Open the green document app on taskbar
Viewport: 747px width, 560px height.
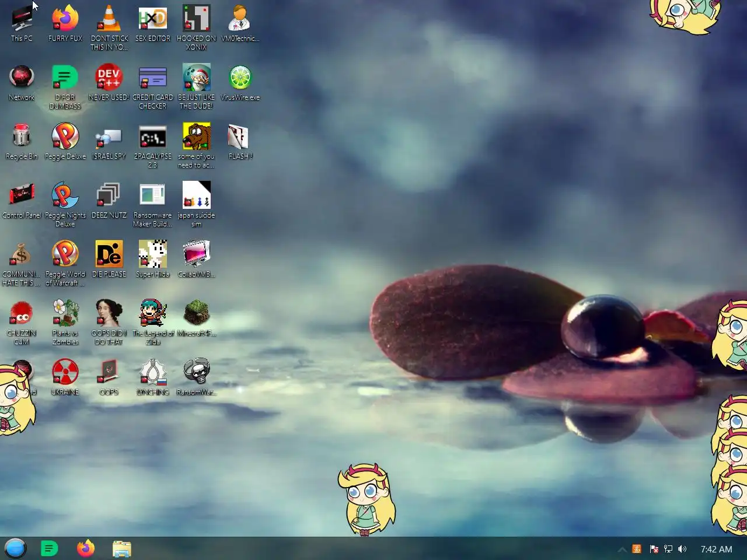(x=50, y=548)
